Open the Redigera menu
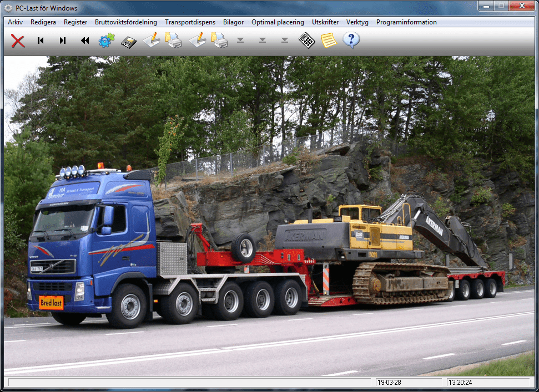539x392 pixels. tap(43, 22)
